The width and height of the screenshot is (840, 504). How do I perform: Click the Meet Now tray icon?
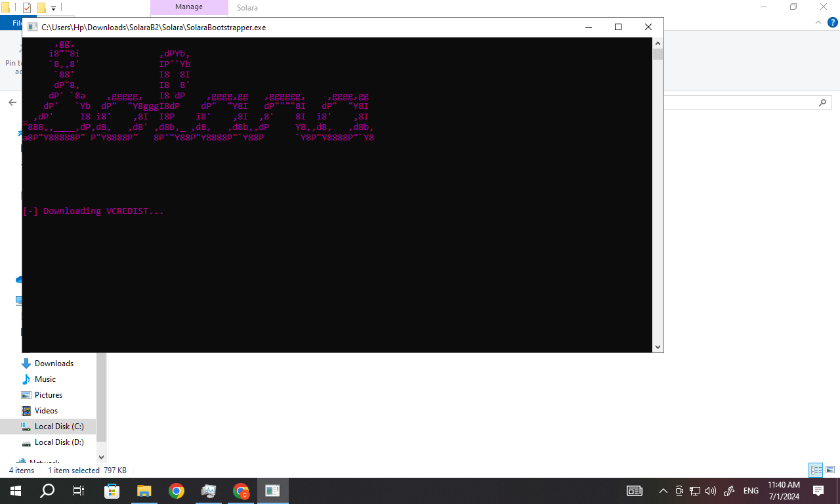tap(679, 491)
